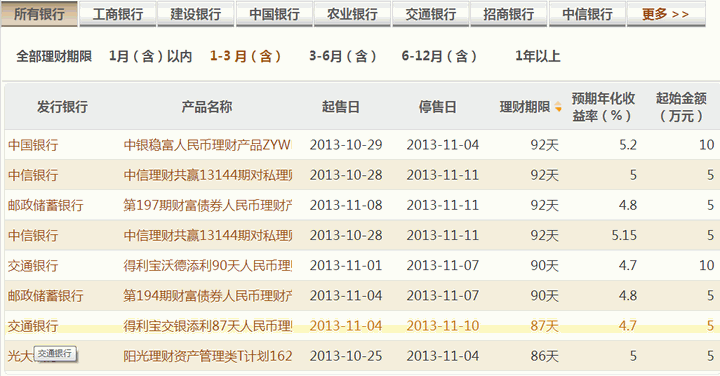Click the 起售日 column header
Viewport: 720px width, 376px height.
pyautogui.click(x=340, y=107)
